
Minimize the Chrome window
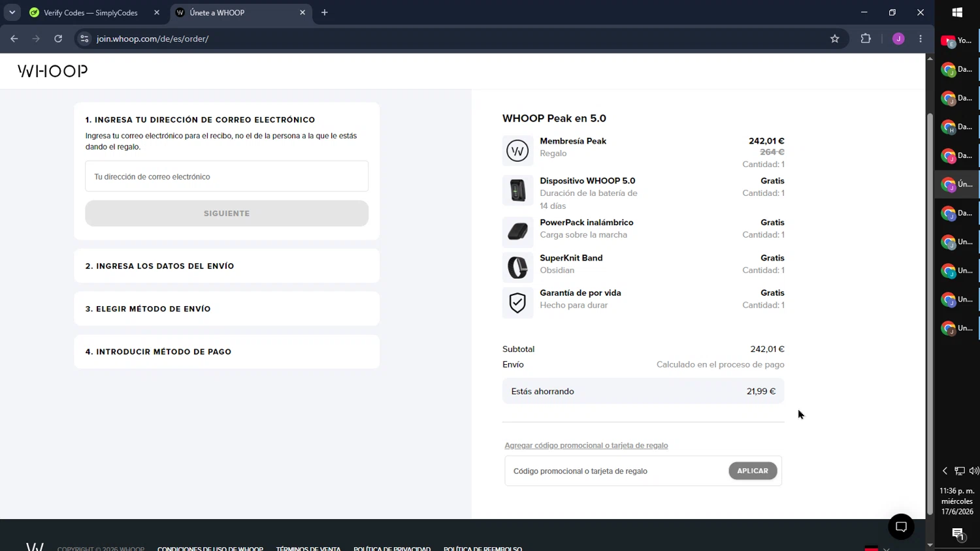click(x=864, y=12)
